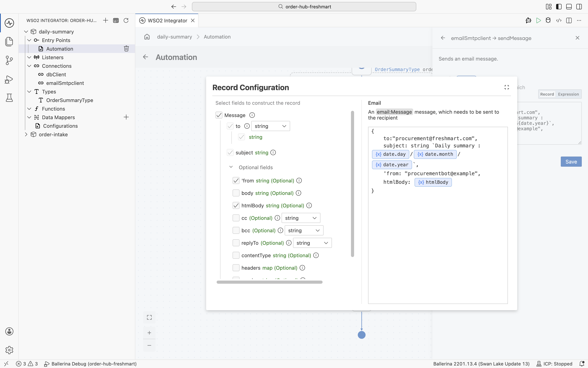
Task: Open the emailSmtpclient connection
Action: point(65,83)
